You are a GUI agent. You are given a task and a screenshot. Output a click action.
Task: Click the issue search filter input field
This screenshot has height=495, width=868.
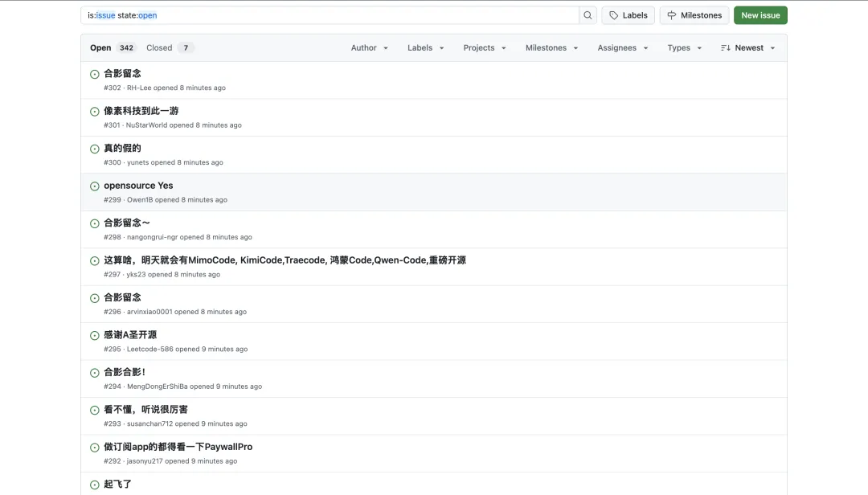coord(330,15)
